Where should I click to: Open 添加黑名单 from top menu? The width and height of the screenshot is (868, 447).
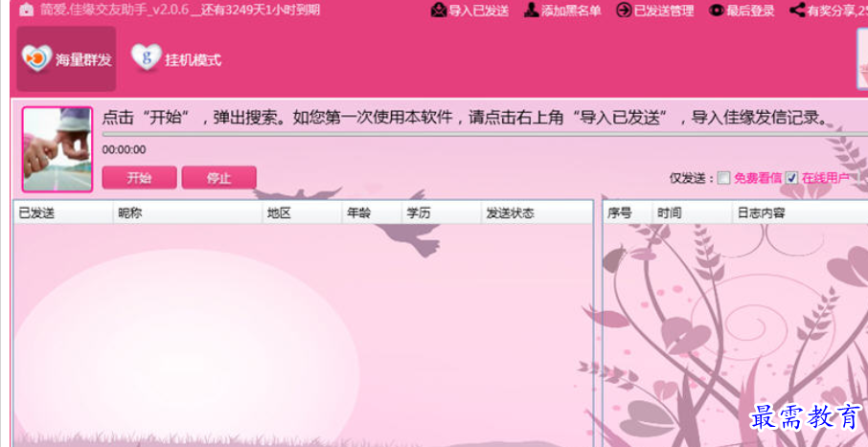pyautogui.click(x=562, y=10)
